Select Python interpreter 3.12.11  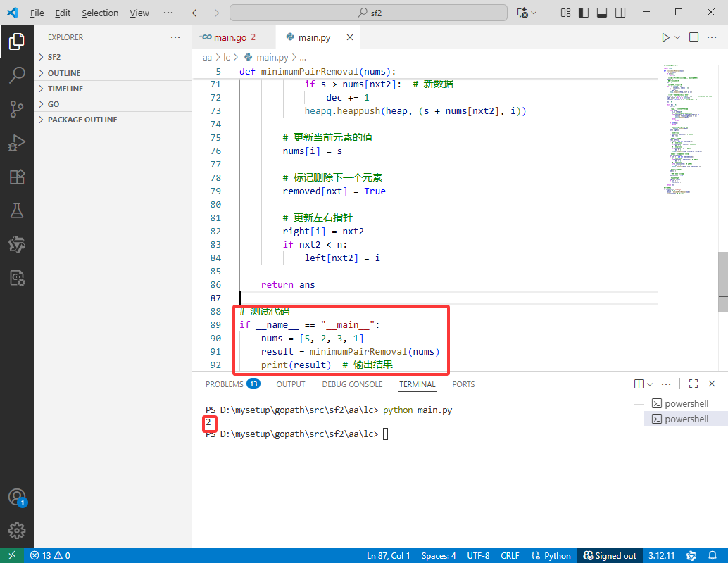661,555
